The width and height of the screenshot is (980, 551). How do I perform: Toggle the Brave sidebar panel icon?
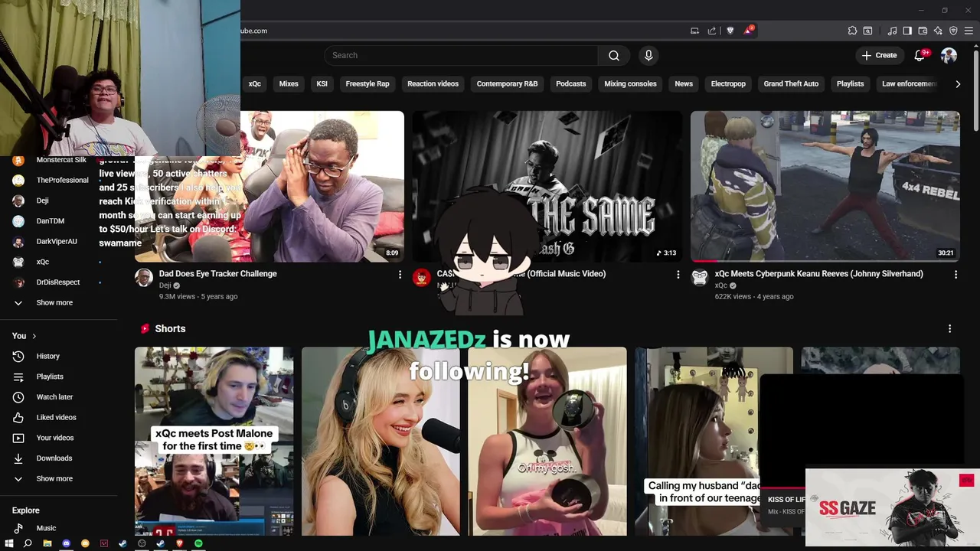(907, 31)
